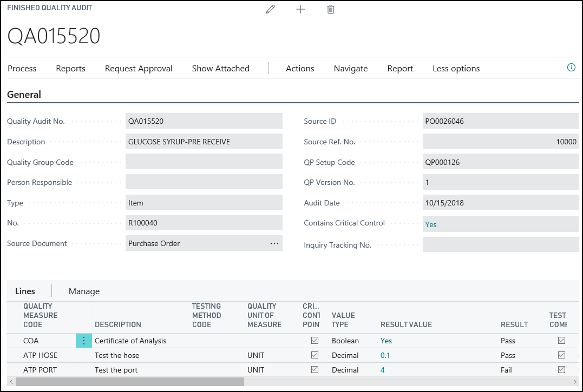Click the Audit Date field
Viewport: 583px width, 392px height.
click(x=500, y=203)
